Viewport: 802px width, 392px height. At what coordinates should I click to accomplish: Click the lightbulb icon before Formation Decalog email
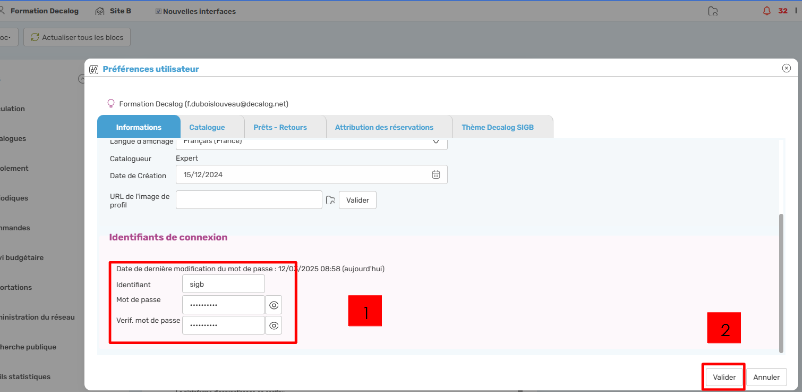(x=110, y=103)
